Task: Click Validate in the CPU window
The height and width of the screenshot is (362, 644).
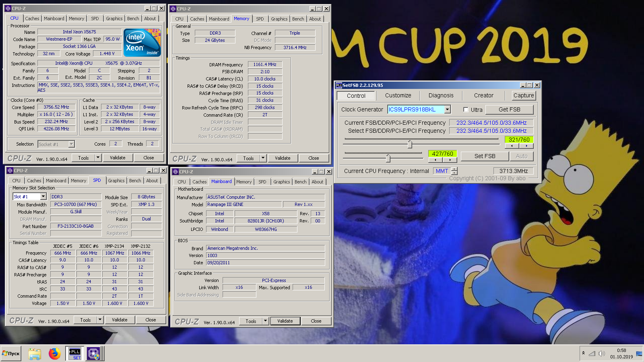Action: click(118, 158)
